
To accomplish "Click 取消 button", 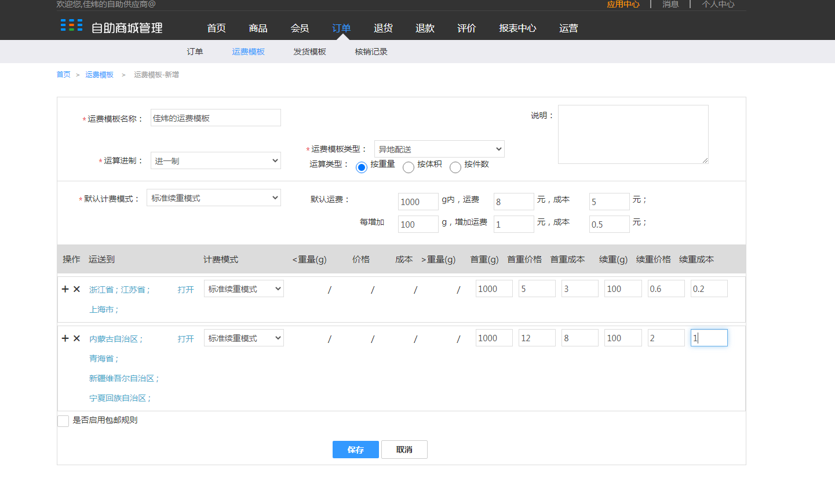I will 404,450.
